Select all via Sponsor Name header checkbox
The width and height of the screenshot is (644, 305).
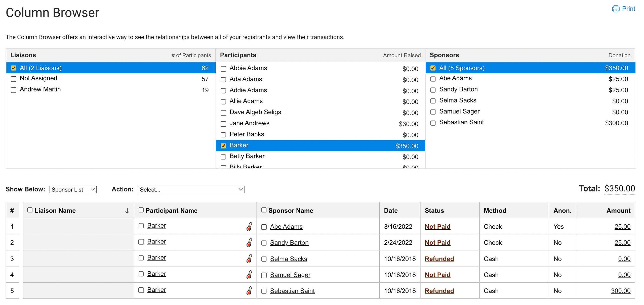[x=264, y=210]
